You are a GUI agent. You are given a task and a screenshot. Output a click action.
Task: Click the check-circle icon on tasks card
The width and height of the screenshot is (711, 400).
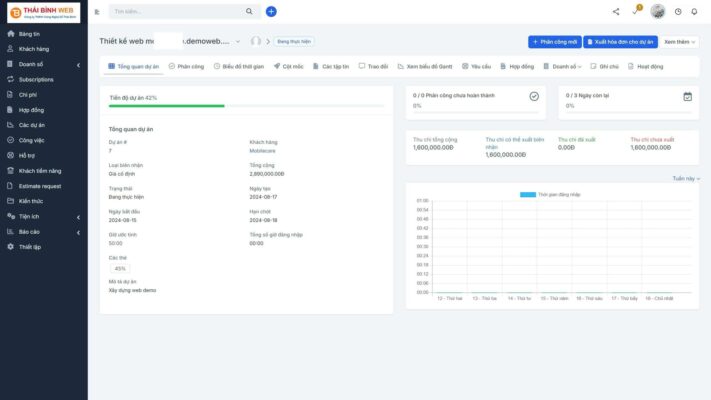click(x=534, y=96)
